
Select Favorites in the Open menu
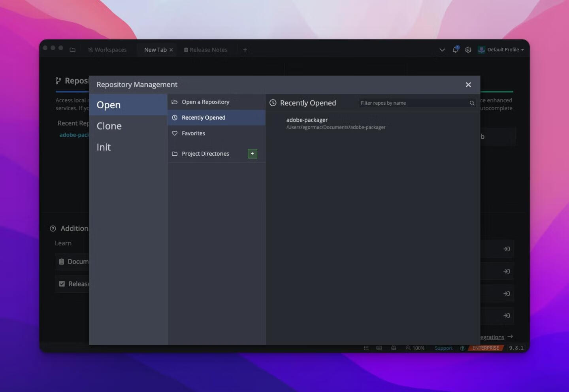[x=193, y=134]
